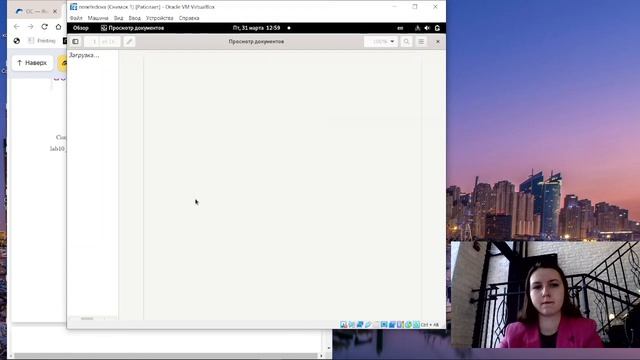Click the date and time in the top bar
The width and height of the screenshot is (640, 360).
[x=256, y=28]
